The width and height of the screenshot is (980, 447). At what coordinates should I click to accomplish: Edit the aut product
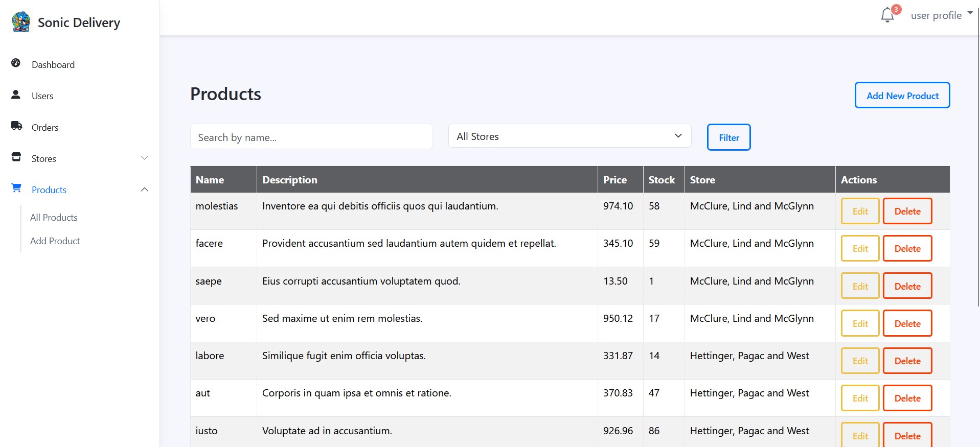[860, 398]
